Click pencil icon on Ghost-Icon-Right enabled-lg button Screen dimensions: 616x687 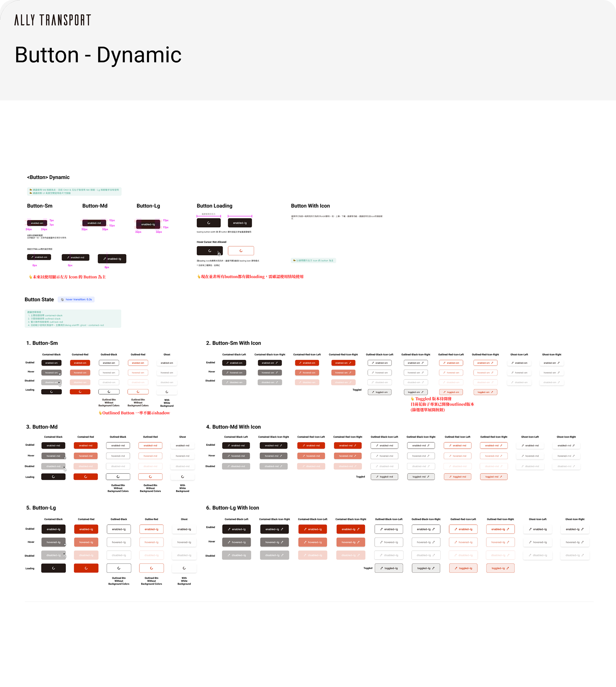tap(582, 529)
